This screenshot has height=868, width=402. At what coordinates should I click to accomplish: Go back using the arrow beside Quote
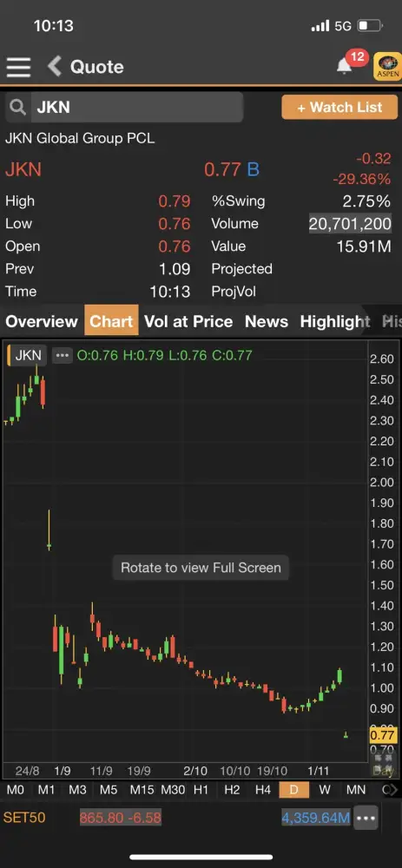(x=54, y=67)
